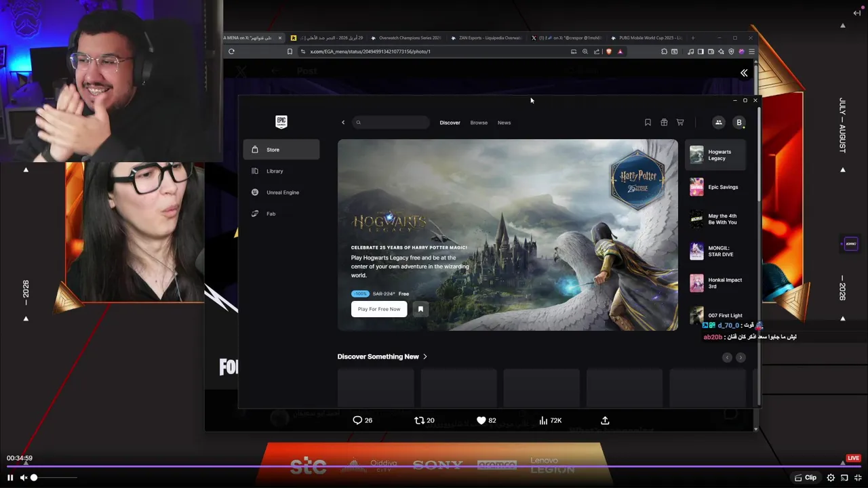Pause the stream playback

pyautogui.click(x=10, y=478)
